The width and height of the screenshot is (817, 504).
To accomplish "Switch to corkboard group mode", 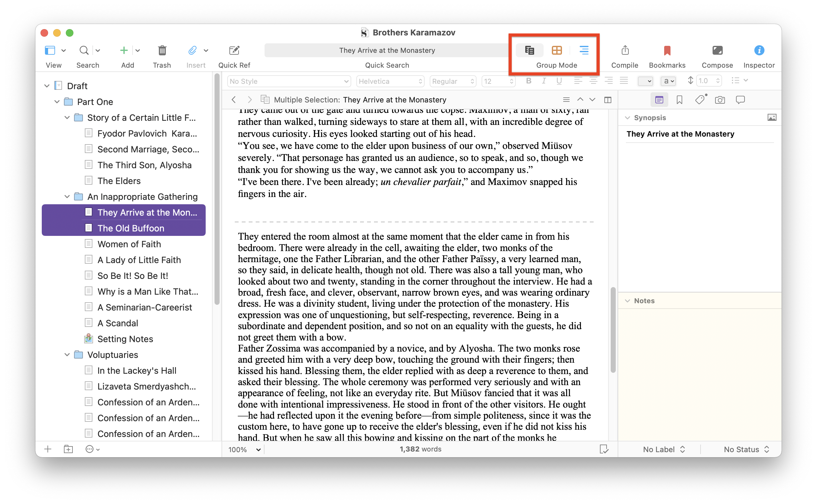I will tap(557, 50).
